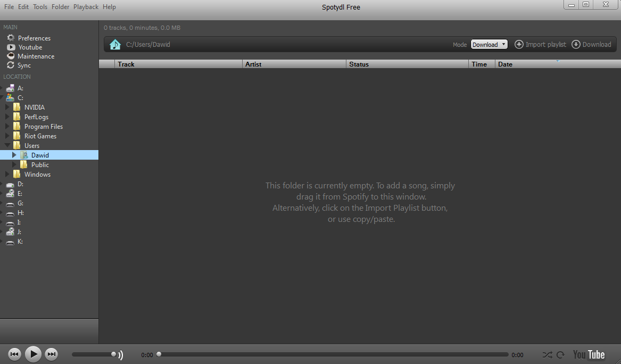Click the track seek bar
The image size is (621, 364).
pyautogui.click(x=333, y=354)
